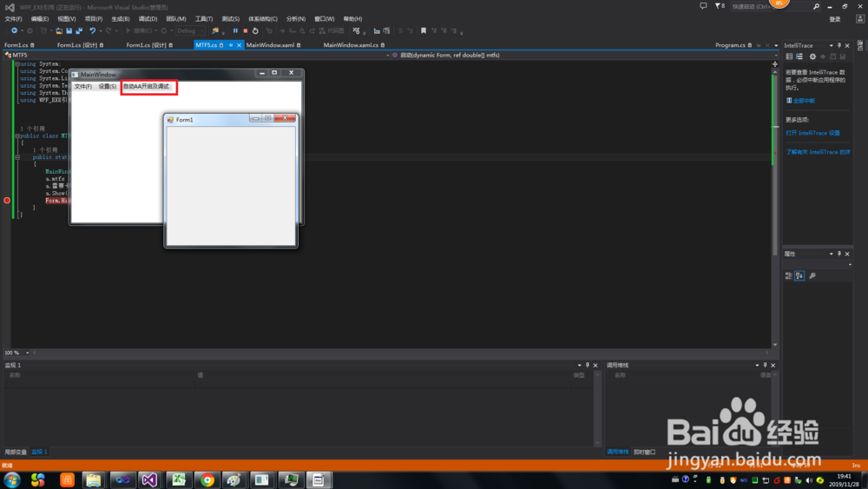Click 自动AA开启及调试 in MainWindow menu
Screen dimensions: 868x489
pyautogui.click(x=146, y=86)
